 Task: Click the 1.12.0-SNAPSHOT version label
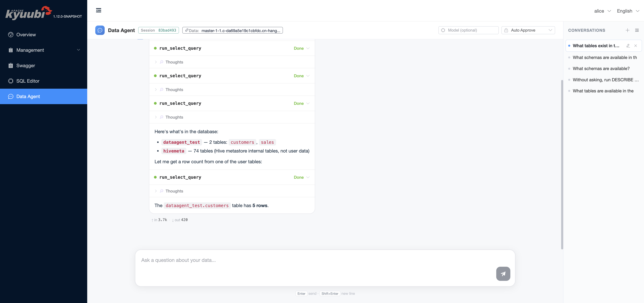click(67, 16)
